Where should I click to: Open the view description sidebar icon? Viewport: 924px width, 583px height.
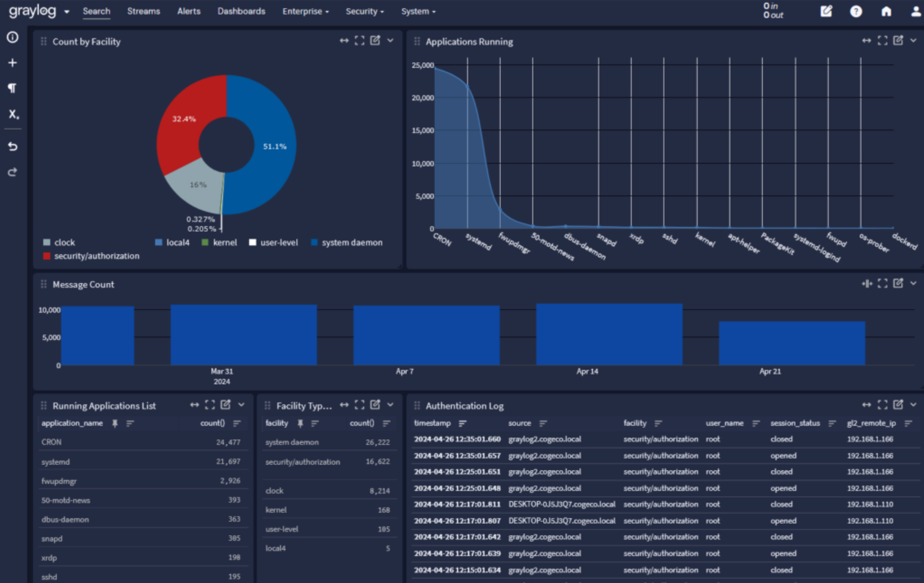(12, 38)
